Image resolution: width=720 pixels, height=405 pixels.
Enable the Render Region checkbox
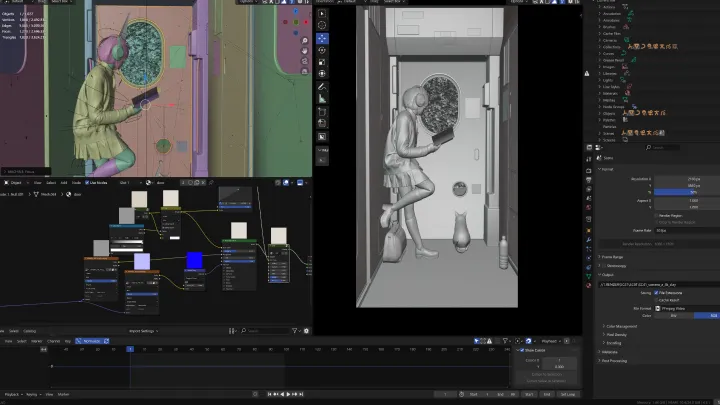point(656,215)
